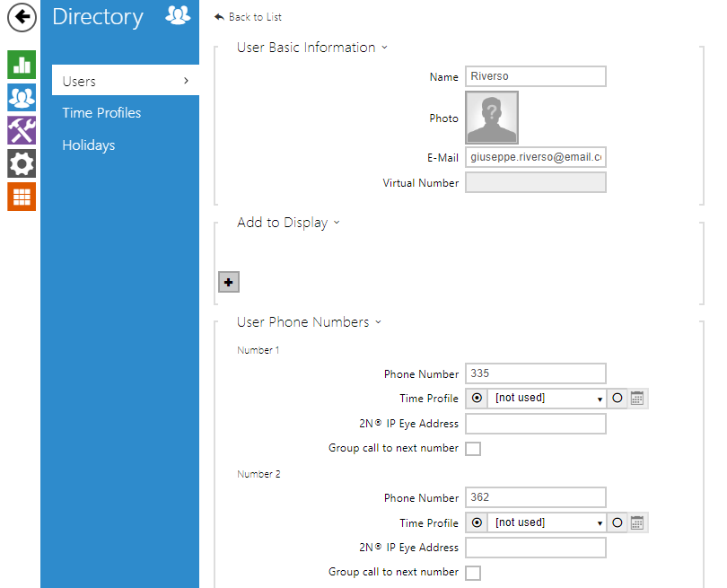Select Number 1 predefined time profile radio button
The height and width of the screenshot is (588, 727).
click(476, 399)
